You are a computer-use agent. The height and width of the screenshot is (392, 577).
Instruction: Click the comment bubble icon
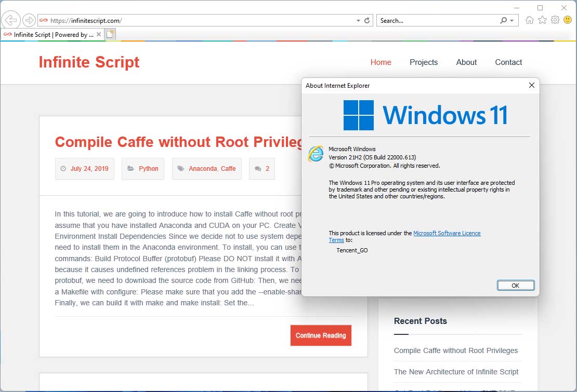[x=258, y=169]
